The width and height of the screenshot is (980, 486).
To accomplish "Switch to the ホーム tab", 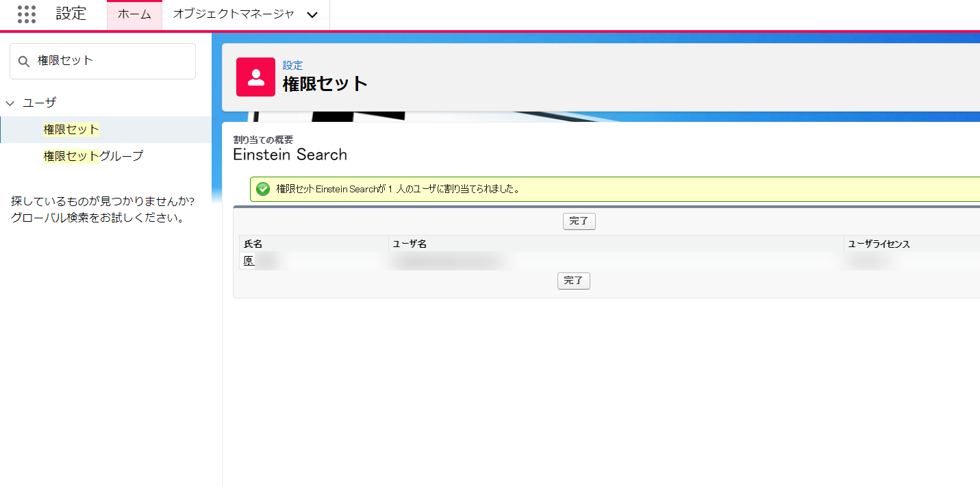I will pos(134,14).
